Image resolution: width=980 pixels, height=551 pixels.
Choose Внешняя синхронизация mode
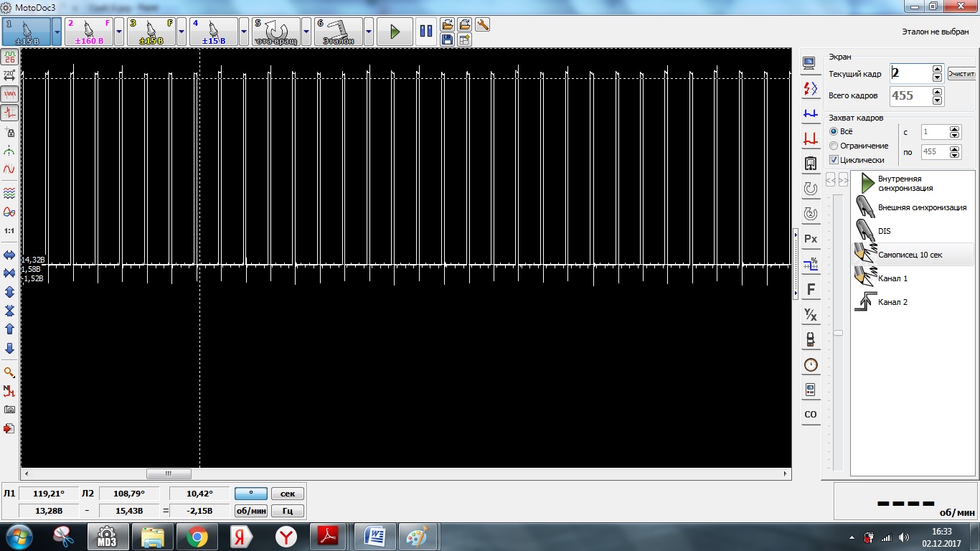click(x=913, y=207)
